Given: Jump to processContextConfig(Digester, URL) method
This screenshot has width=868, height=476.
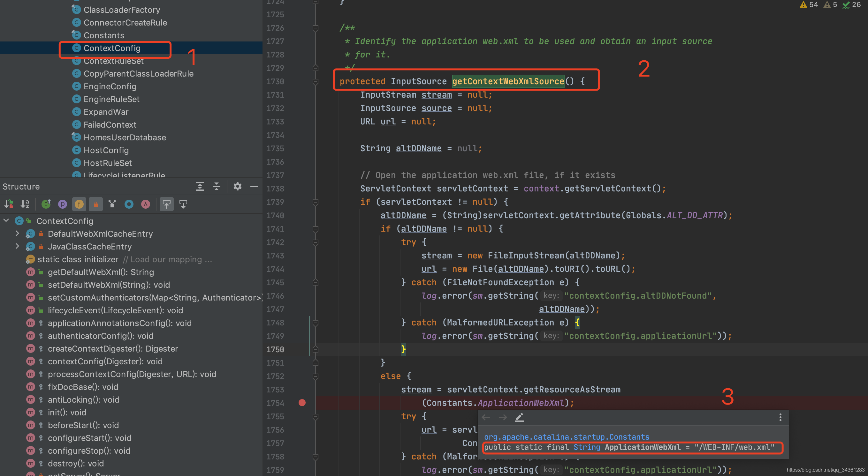Looking at the screenshot, I should (132, 374).
